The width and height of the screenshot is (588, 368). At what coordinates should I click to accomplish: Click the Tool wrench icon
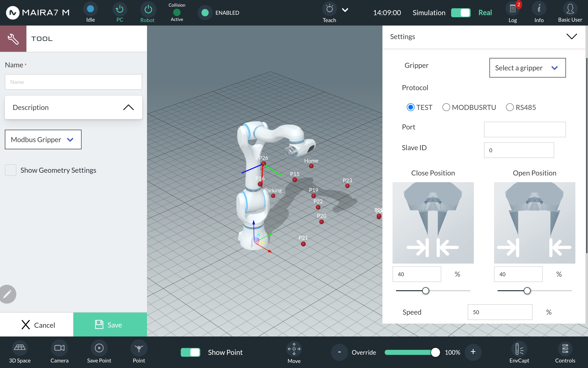click(13, 39)
